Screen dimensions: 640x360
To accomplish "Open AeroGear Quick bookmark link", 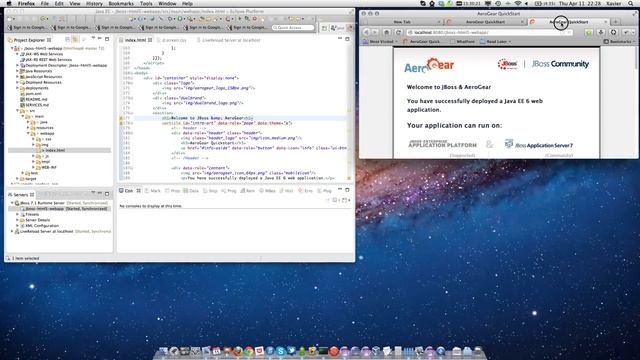I will (x=422, y=42).
